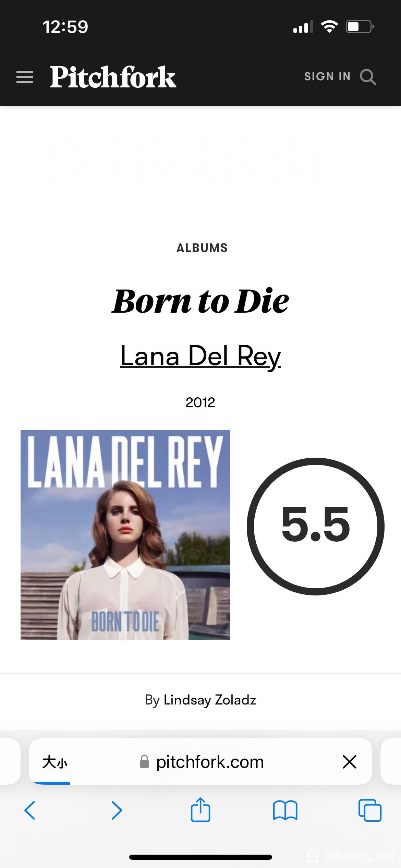Image resolution: width=401 pixels, height=868 pixels.
Task: Go forward with the right chevron
Action: pyautogui.click(x=117, y=810)
